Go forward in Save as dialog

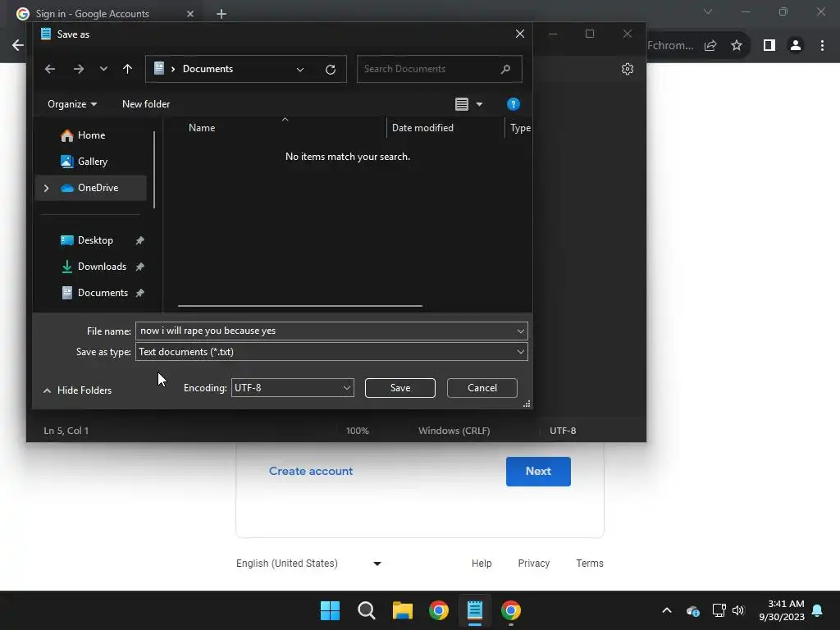point(78,69)
